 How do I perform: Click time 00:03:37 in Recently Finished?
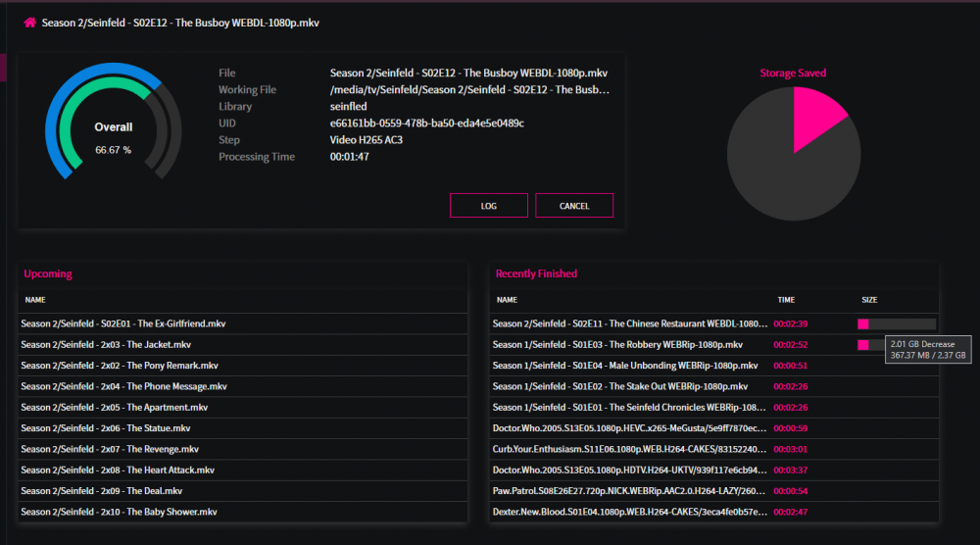[791, 470]
